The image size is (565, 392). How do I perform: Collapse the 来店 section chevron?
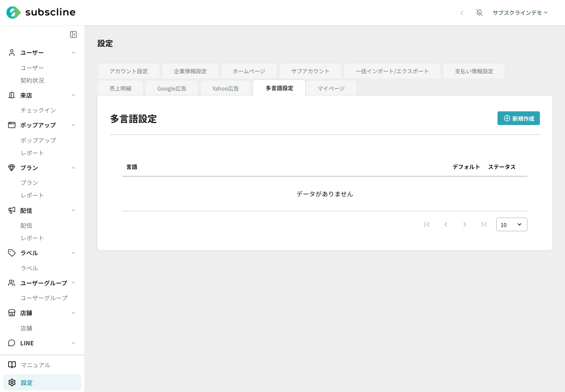pyautogui.click(x=73, y=95)
